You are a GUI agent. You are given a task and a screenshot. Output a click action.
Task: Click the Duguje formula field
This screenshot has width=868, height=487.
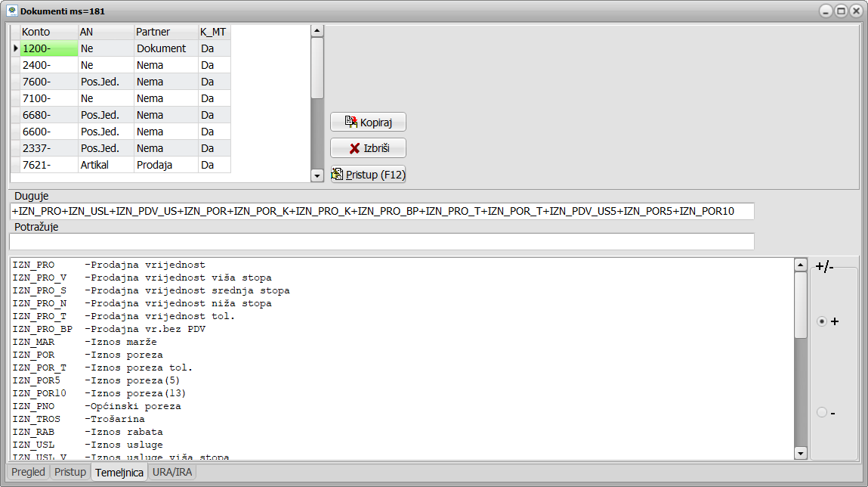381,211
